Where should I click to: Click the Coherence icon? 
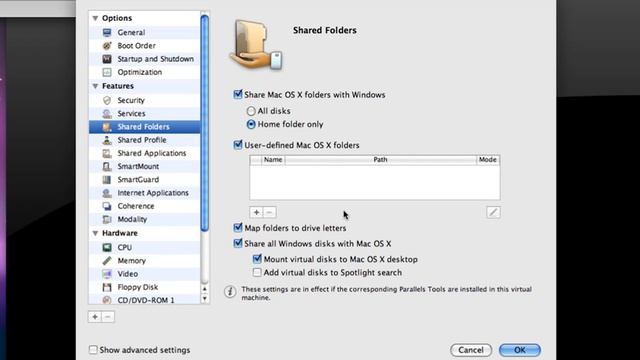107,206
